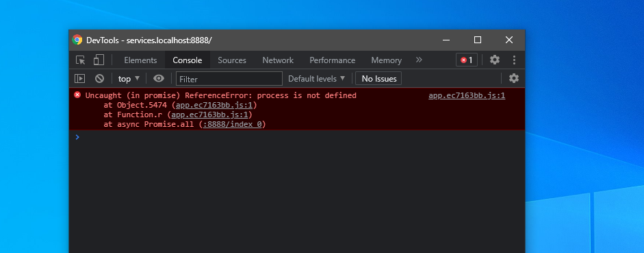Click the red error count badge

tap(467, 60)
